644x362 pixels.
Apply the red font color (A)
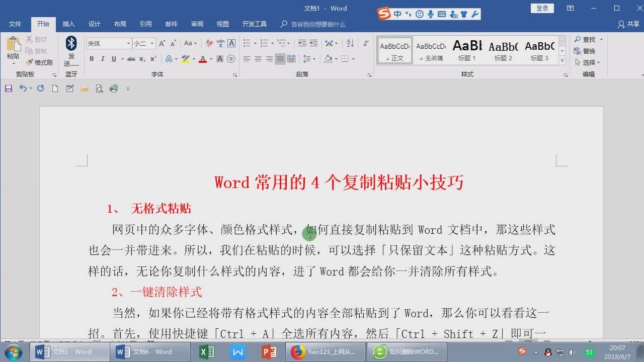click(202, 59)
